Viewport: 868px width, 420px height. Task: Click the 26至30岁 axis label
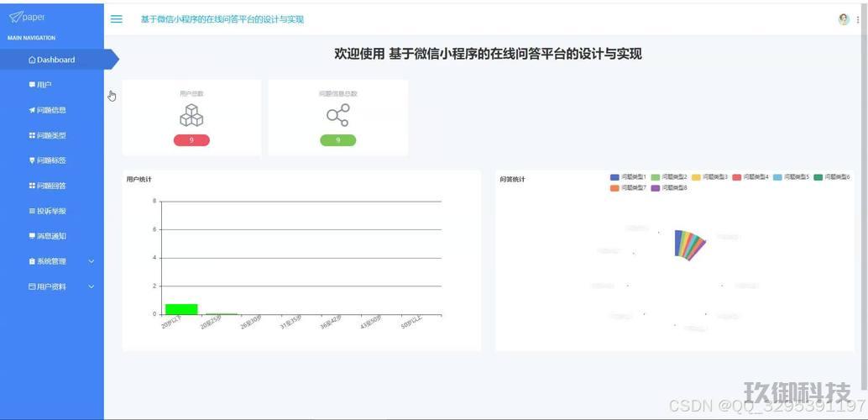tap(251, 323)
